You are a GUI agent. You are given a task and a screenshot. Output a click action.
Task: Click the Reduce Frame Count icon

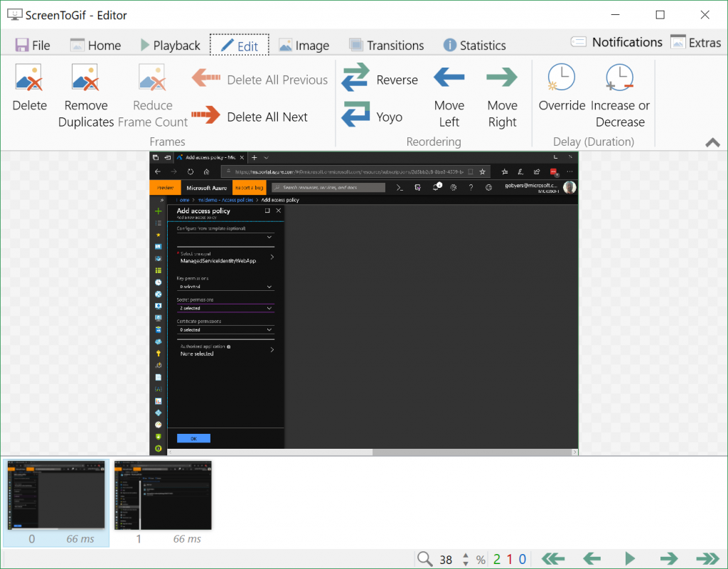(152, 77)
